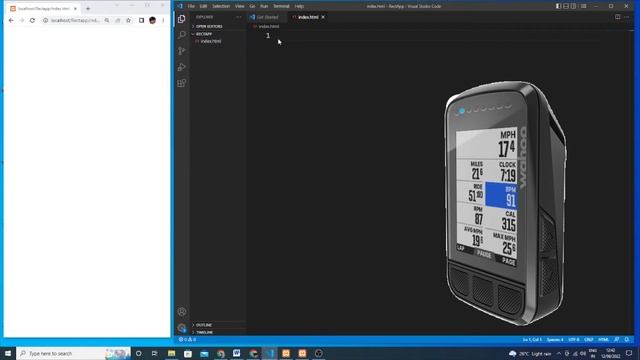
Task: Open the weather widget showing Light rain
Action: pos(530,353)
